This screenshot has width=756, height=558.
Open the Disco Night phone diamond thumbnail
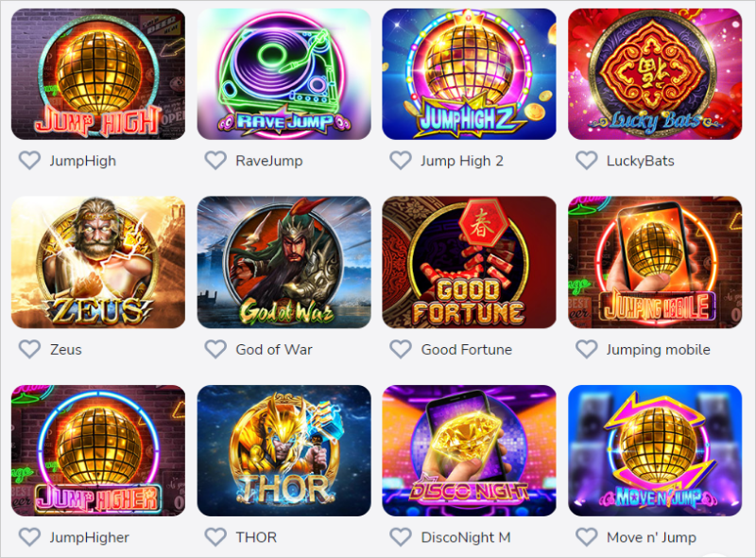469,450
